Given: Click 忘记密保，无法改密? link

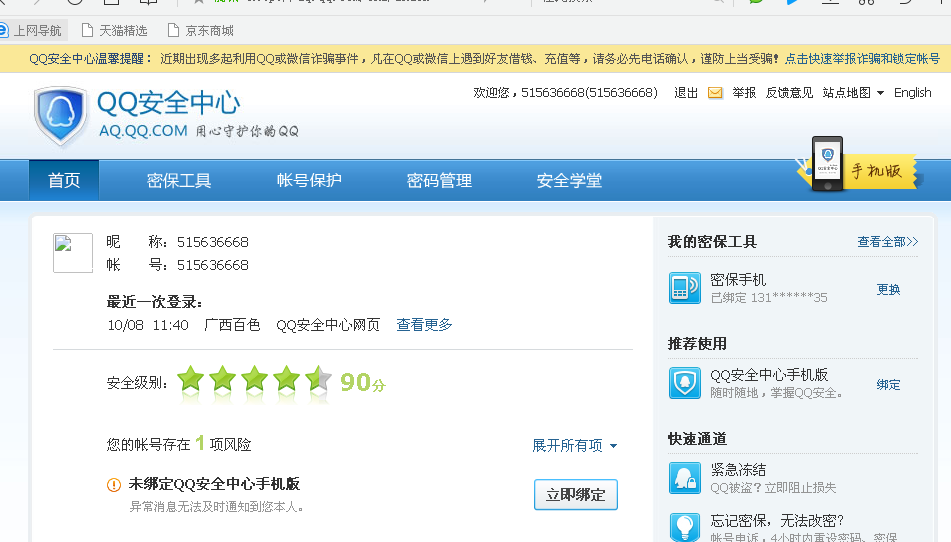Looking at the screenshot, I should [x=776, y=520].
